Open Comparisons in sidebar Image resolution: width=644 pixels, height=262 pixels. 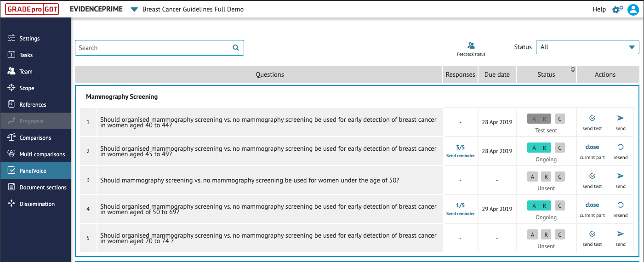point(35,138)
